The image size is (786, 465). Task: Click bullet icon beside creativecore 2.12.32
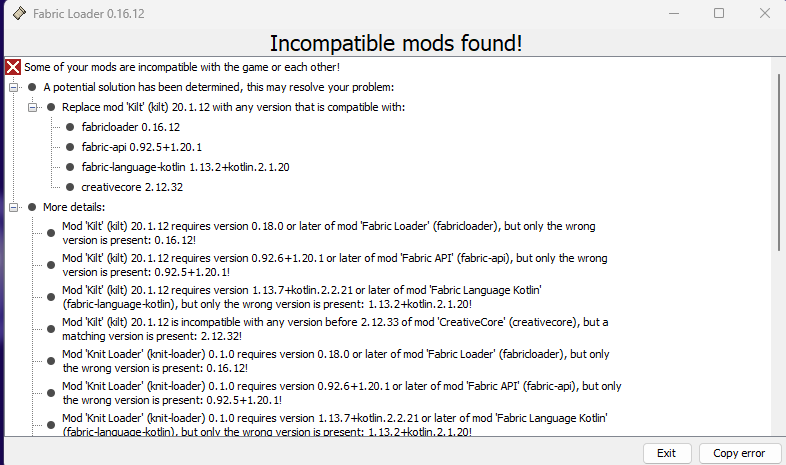point(70,187)
